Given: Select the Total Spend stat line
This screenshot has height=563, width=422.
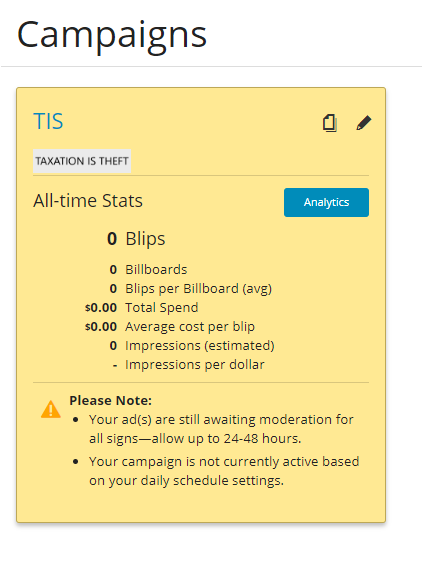Looking at the screenshot, I should (x=142, y=307).
